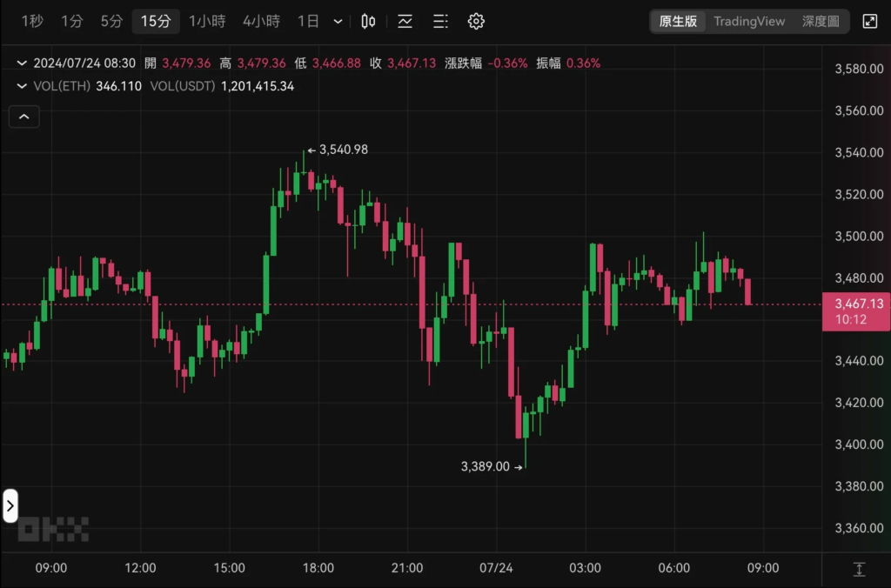Click the VOL(USDT) 1,201,415.34 value
The height and width of the screenshot is (588, 891).
tap(222, 86)
